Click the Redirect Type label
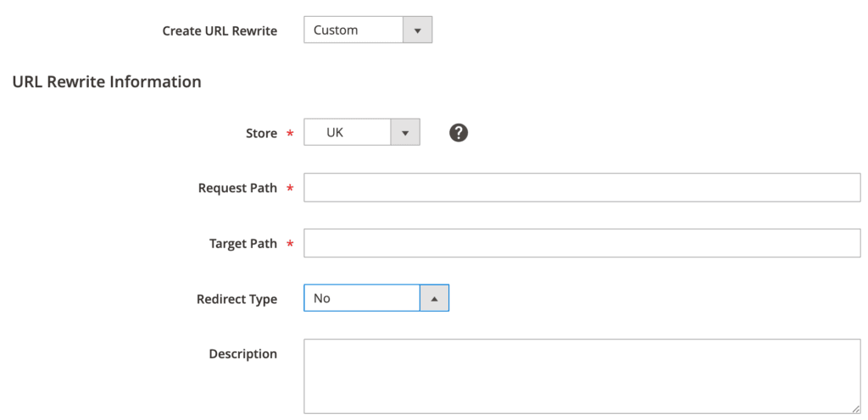The width and height of the screenshot is (868, 420). 236,299
